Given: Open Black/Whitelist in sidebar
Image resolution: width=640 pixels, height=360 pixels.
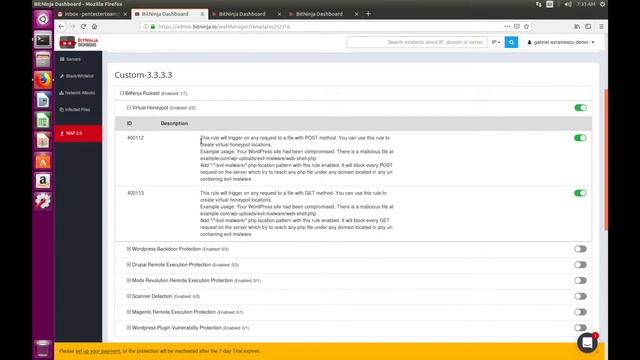Looking at the screenshot, I should point(78,76).
